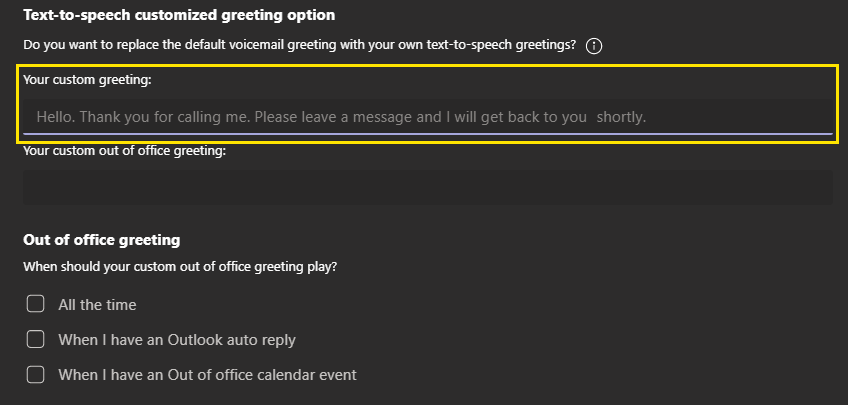Focus the custom out of office greeting field
The height and width of the screenshot is (405, 848).
coord(428,187)
